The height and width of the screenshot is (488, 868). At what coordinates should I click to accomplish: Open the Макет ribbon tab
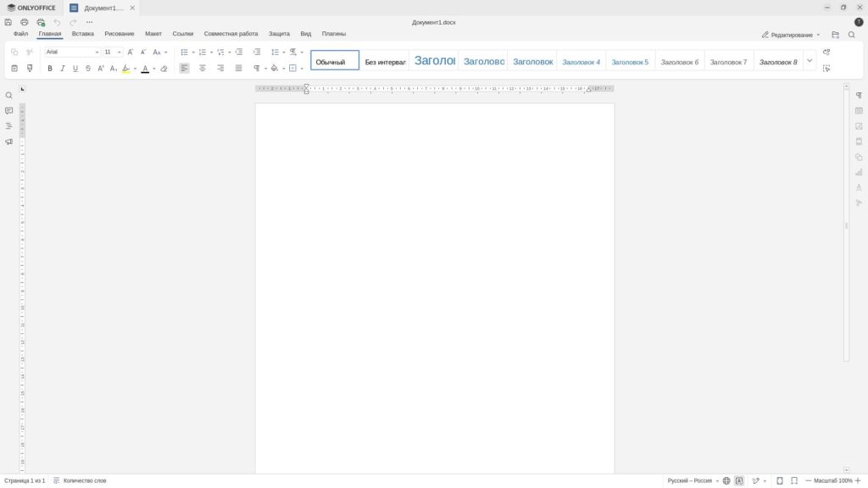(x=153, y=34)
